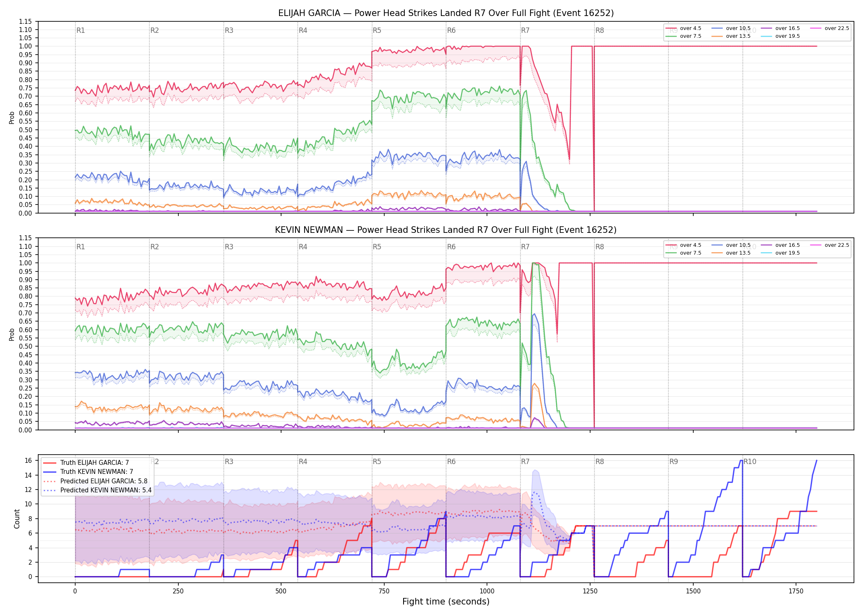This screenshot has width=863, height=616.
Task: Click 'over 7.5' legend entry in top chart
Action: tap(683, 36)
